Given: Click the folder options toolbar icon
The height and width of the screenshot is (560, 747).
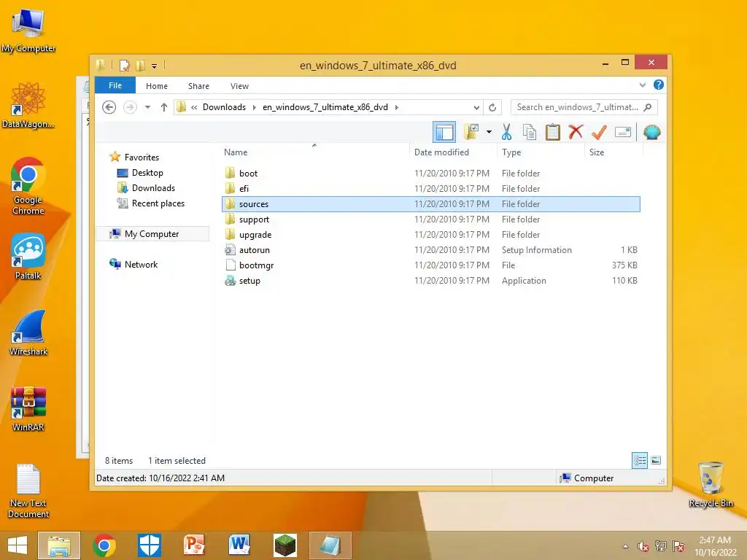Looking at the screenshot, I should pos(471,132).
